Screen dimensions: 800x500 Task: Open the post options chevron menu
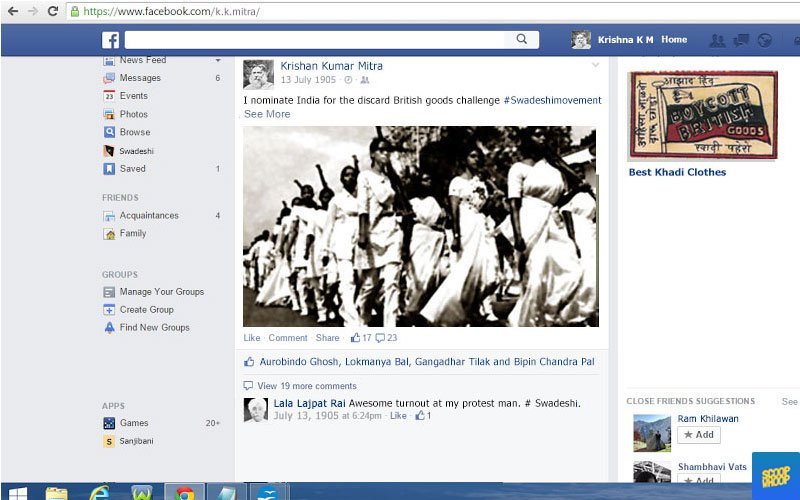point(595,65)
